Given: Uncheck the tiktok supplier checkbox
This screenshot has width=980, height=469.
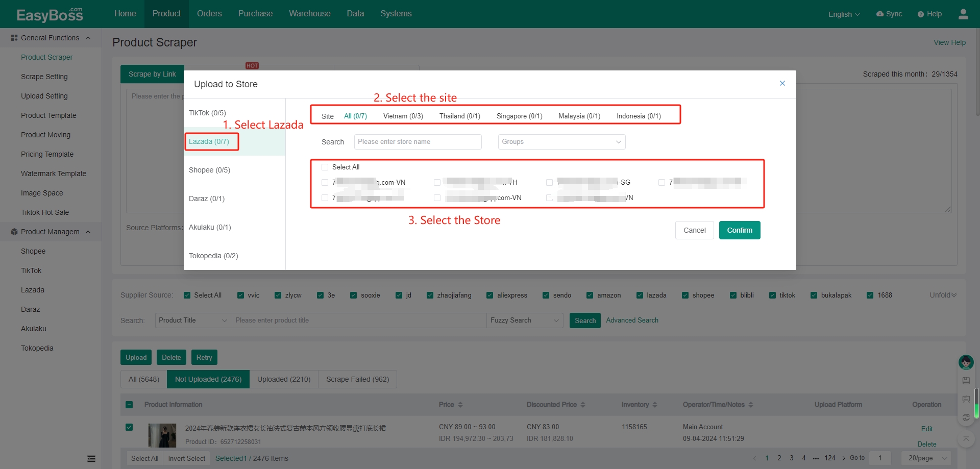Looking at the screenshot, I should coord(772,295).
